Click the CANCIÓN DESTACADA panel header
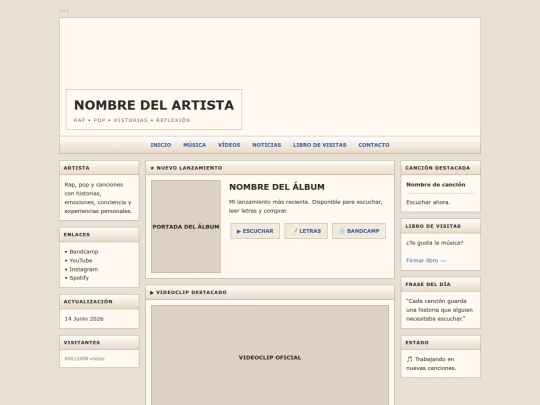This screenshot has height=405, width=540. pos(440,168)
